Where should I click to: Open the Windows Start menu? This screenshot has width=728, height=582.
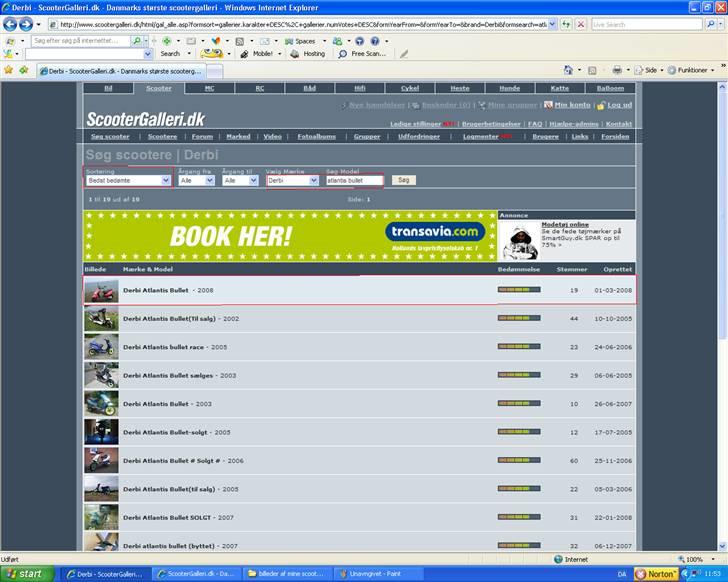25,574
